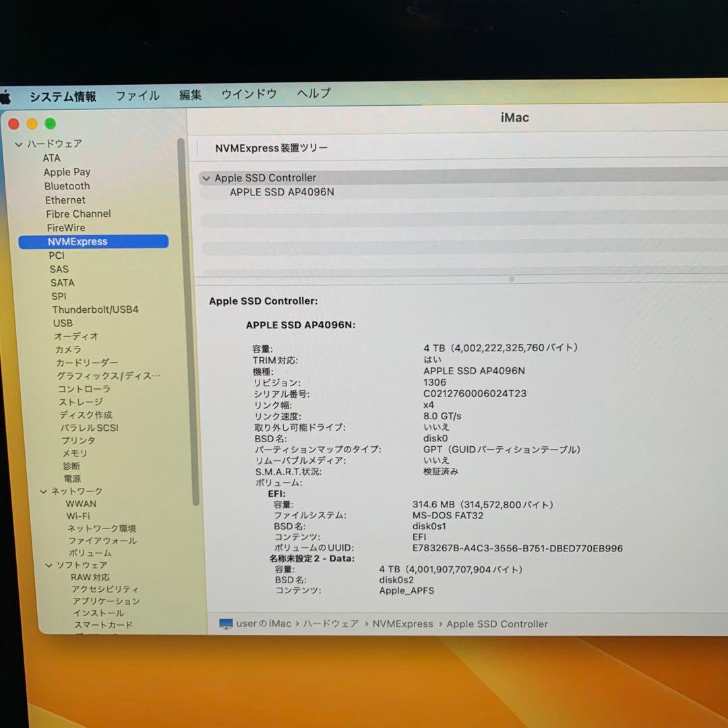Screen dimensions: 728x728
Task: Collapse the Apple SSD Controller device tree entry
Action: tap(206, 177)
